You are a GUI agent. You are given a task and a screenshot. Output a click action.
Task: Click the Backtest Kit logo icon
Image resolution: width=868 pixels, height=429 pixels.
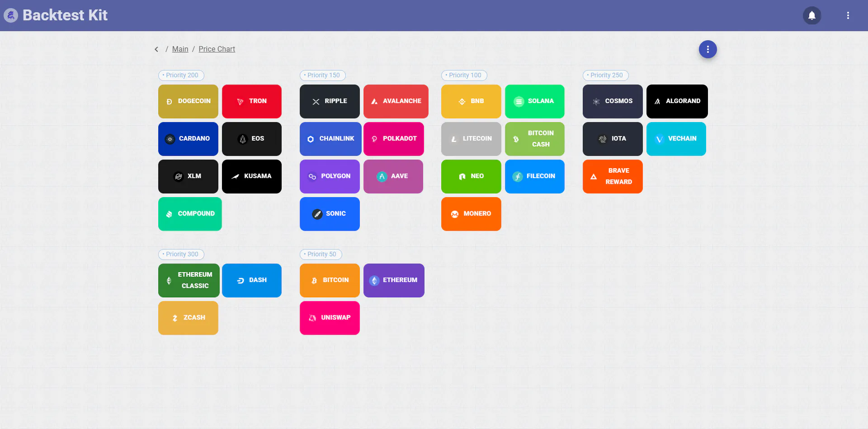tap(11, 15)
